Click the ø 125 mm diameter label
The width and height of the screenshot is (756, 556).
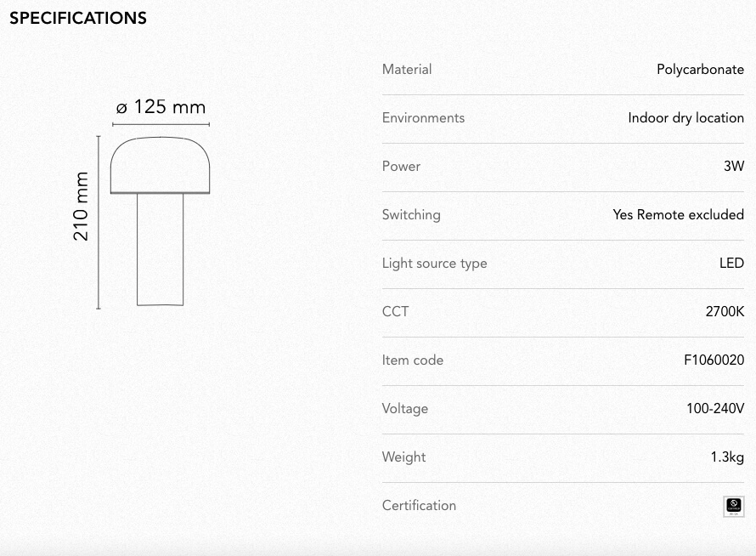(161, 106)
